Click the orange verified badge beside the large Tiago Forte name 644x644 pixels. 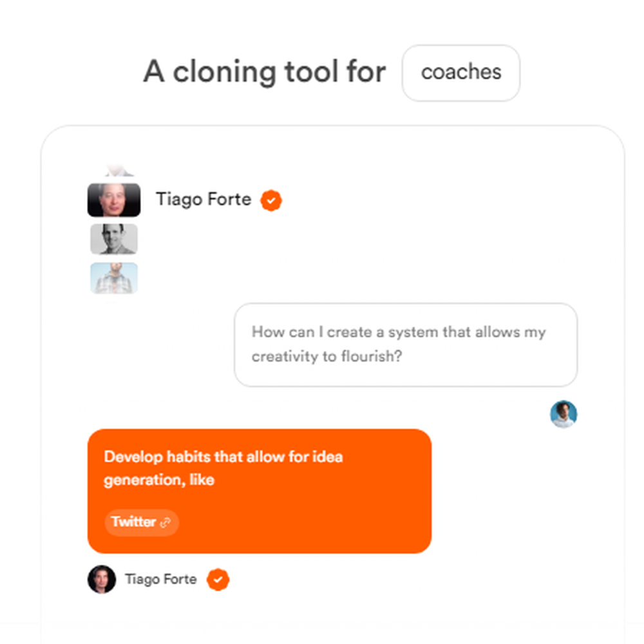pos(271,200)
